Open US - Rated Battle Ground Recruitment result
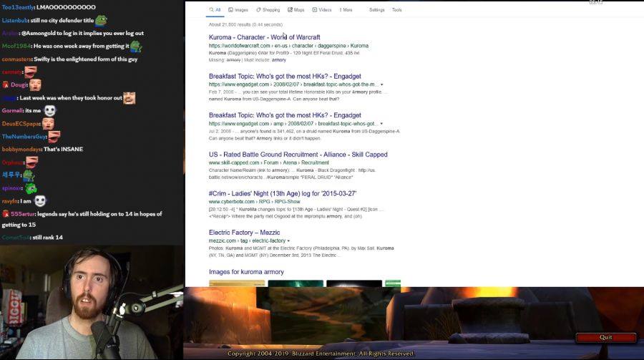The height and width of the screenshot is (360, 644). point(298,155)
